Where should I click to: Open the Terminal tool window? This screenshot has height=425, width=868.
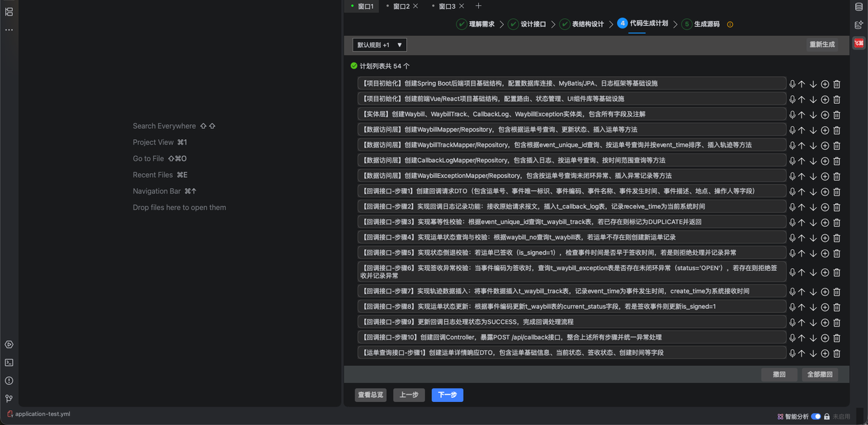tap(9, 363)
